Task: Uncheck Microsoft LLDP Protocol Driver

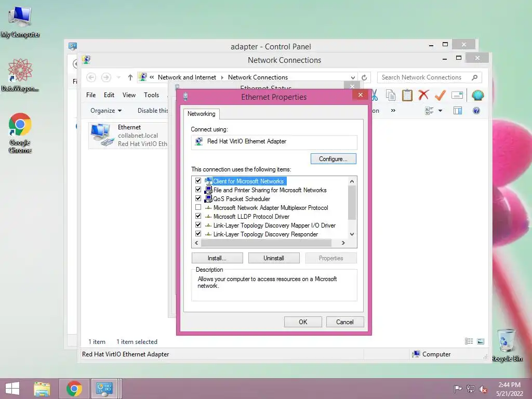Action: (x=198, y=216)
